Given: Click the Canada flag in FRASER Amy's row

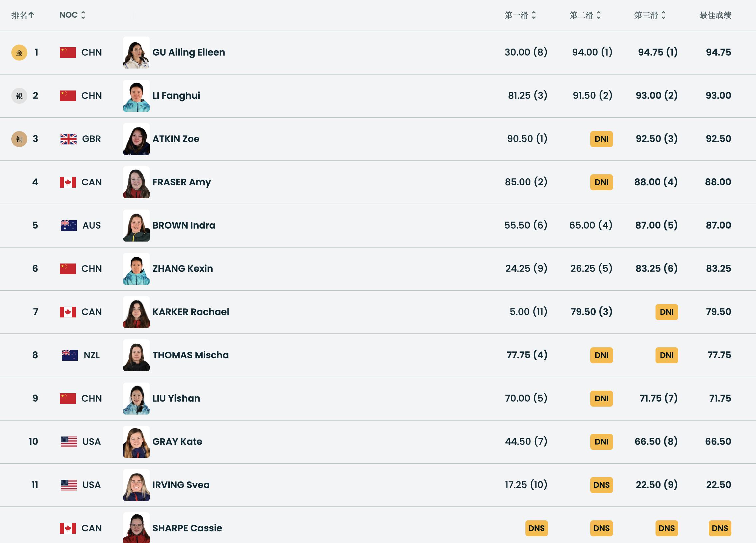Looking at the screenshot, I should point(68,182).
